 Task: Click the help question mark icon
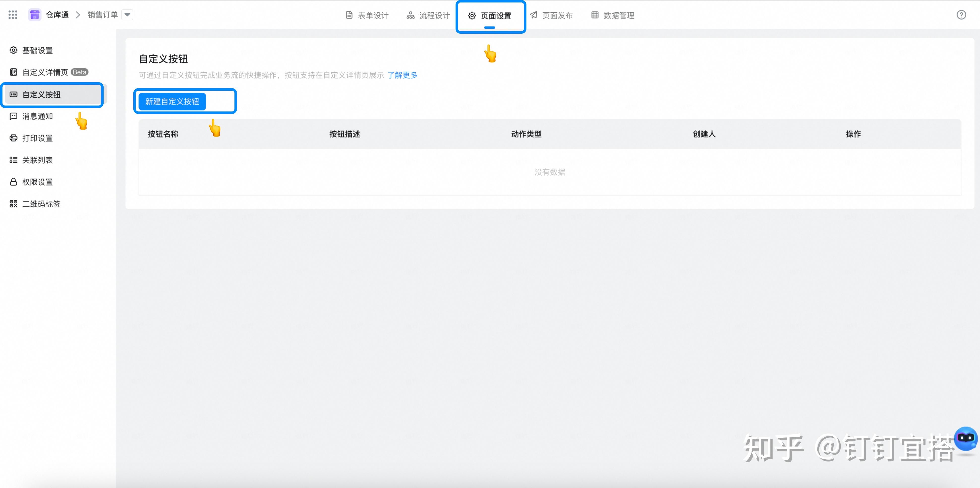click(x=961, y=15)
